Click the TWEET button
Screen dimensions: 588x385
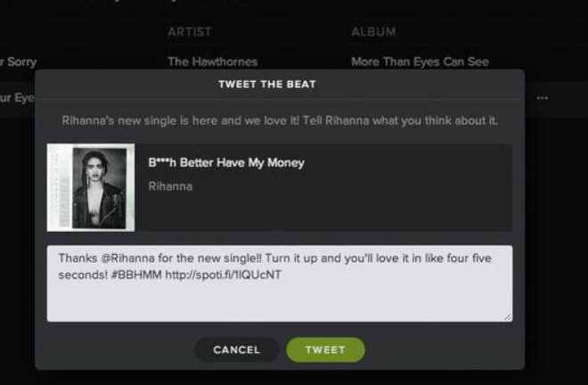tap(325, 349)
